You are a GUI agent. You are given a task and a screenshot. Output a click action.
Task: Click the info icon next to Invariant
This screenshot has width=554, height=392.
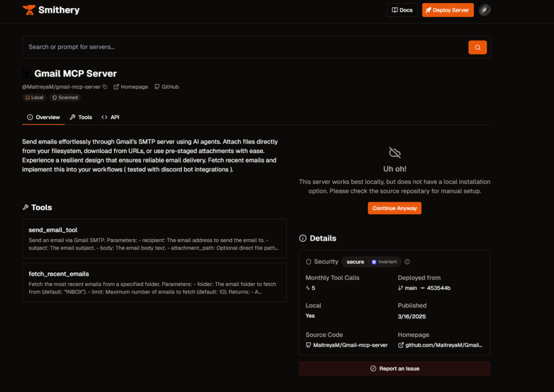[x=407, y=262]
